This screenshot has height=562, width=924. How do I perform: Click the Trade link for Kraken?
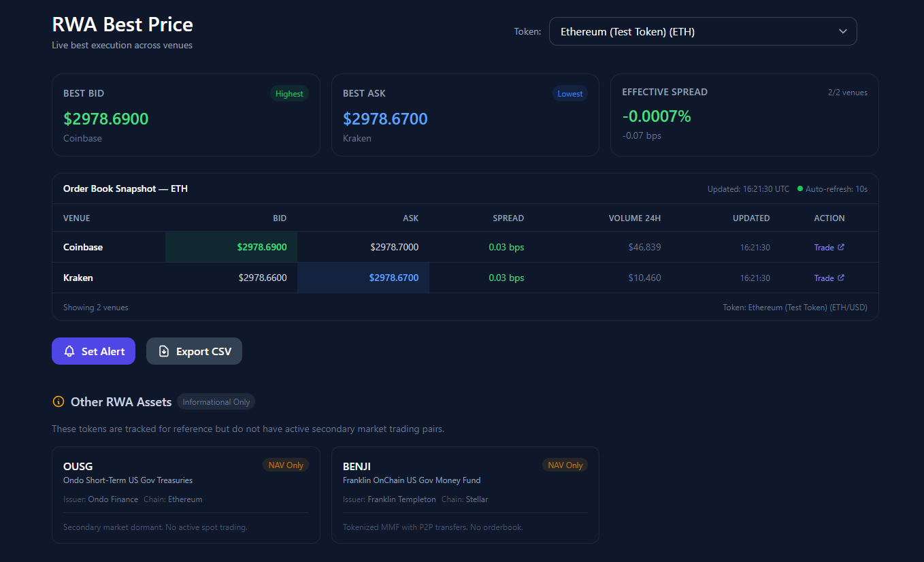point(824,278)
